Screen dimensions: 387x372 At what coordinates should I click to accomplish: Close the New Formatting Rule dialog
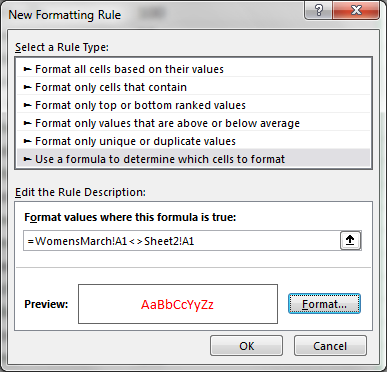click(x=356, y=10)
